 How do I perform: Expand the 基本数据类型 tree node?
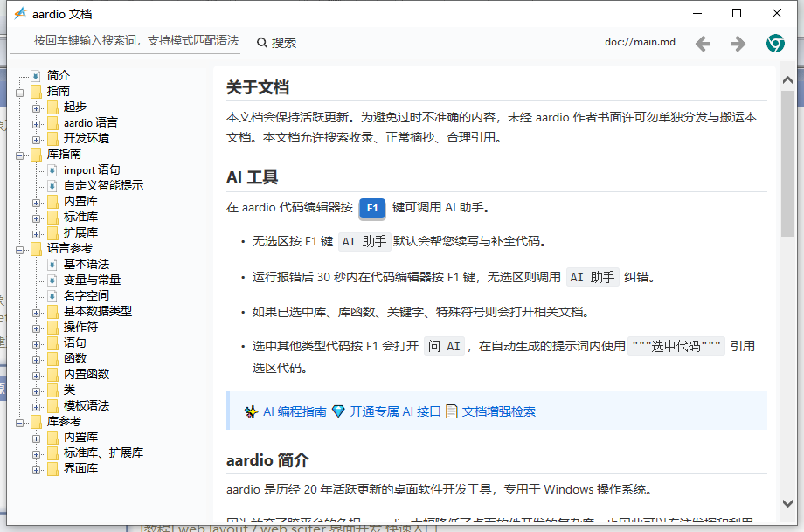pyautogui.click(x=36, y=313)
